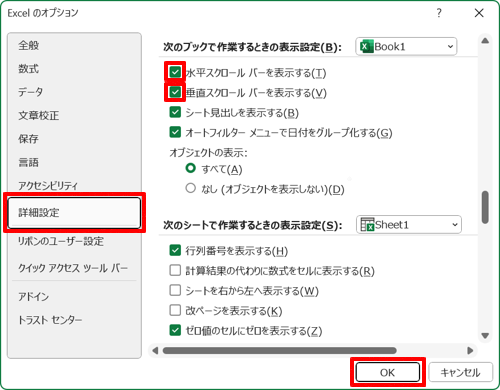Enable 改ページを表示する checkbox

coord(175,310)
